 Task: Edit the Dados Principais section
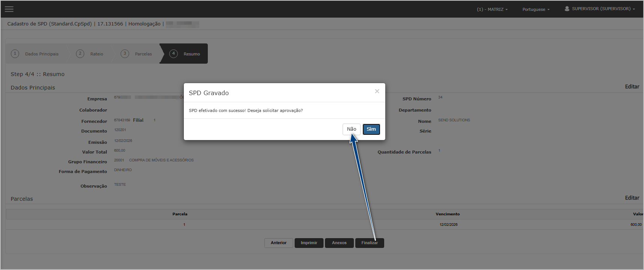coord(632,87)
